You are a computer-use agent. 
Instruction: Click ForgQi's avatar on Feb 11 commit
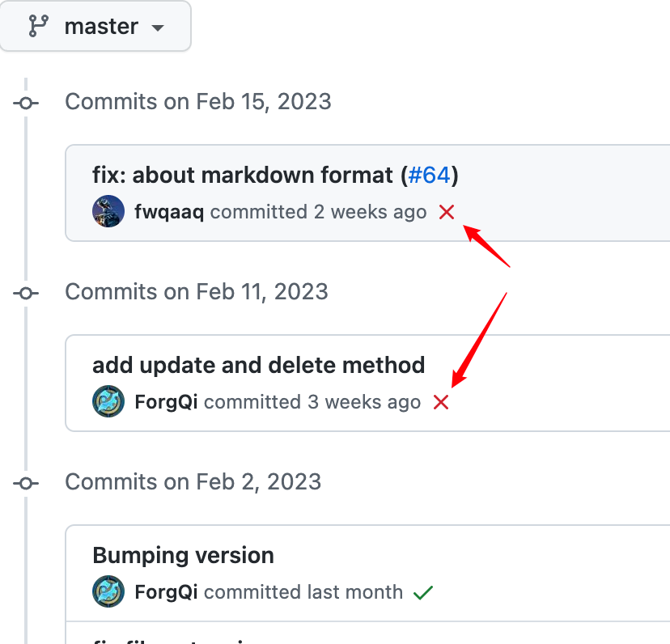pos(108,401)
